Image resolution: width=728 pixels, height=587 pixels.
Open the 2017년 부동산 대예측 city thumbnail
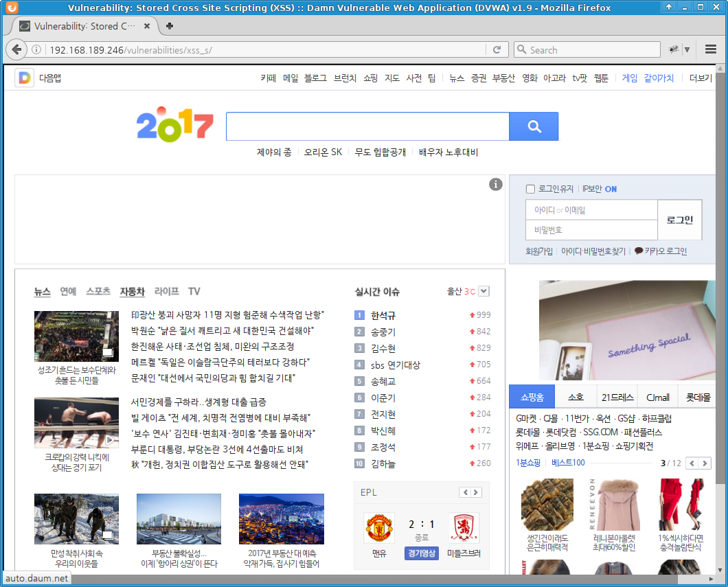tap(282, 519)
